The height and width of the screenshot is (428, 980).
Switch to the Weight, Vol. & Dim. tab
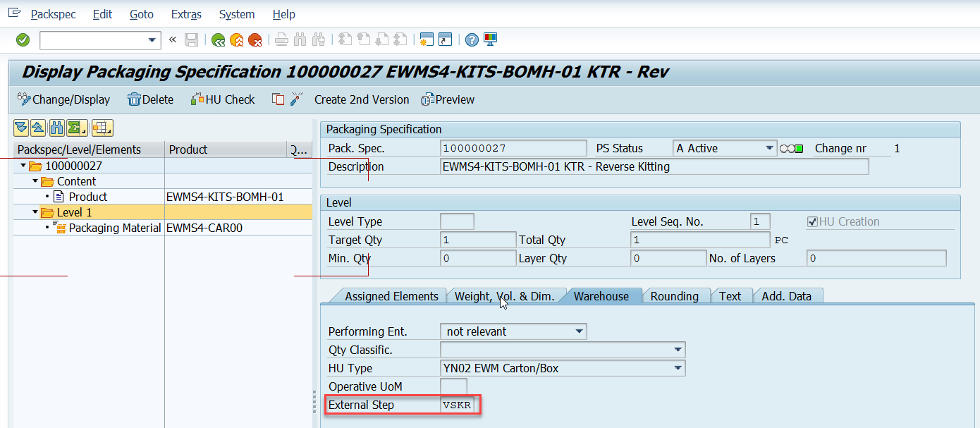tap(504, 296)
